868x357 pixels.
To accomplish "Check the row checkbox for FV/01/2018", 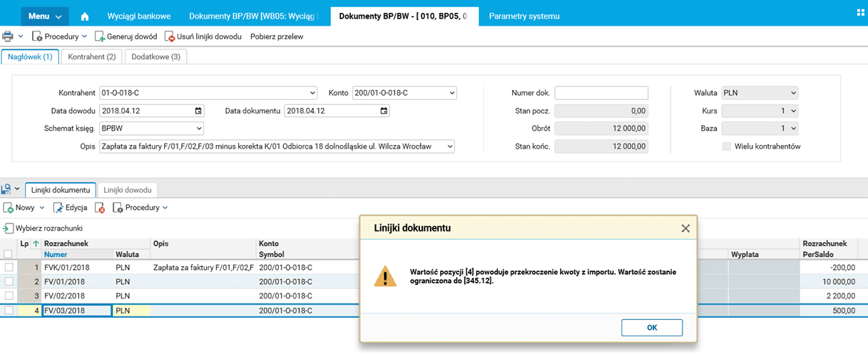I will (x=9, y=281).
